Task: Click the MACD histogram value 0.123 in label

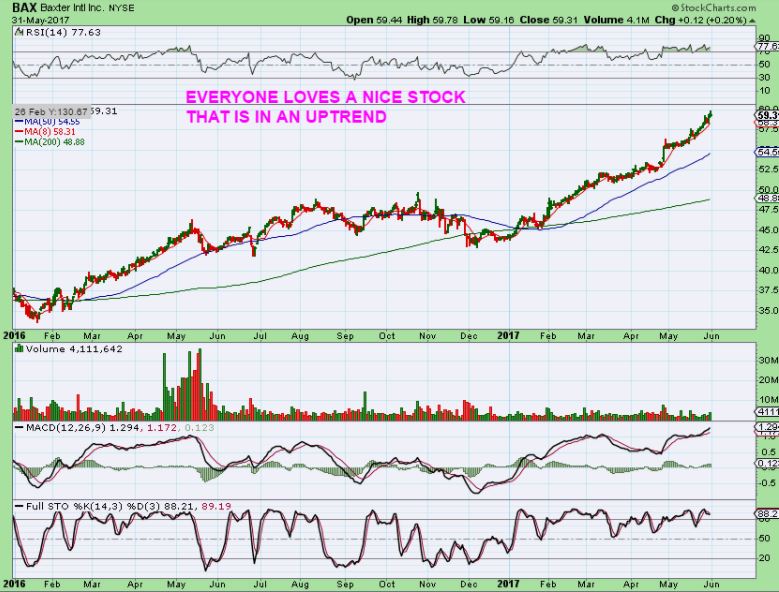Action: pos(199,428)
